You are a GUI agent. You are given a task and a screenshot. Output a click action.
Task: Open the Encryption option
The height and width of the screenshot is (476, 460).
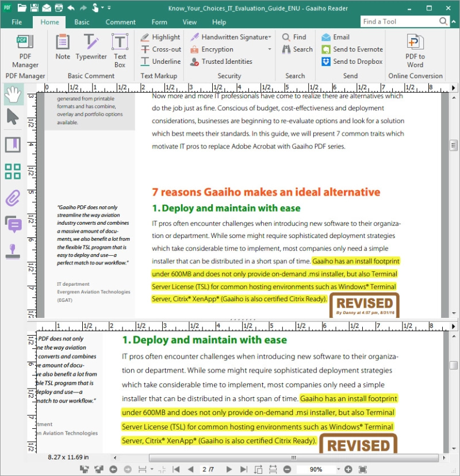(212, 49)
